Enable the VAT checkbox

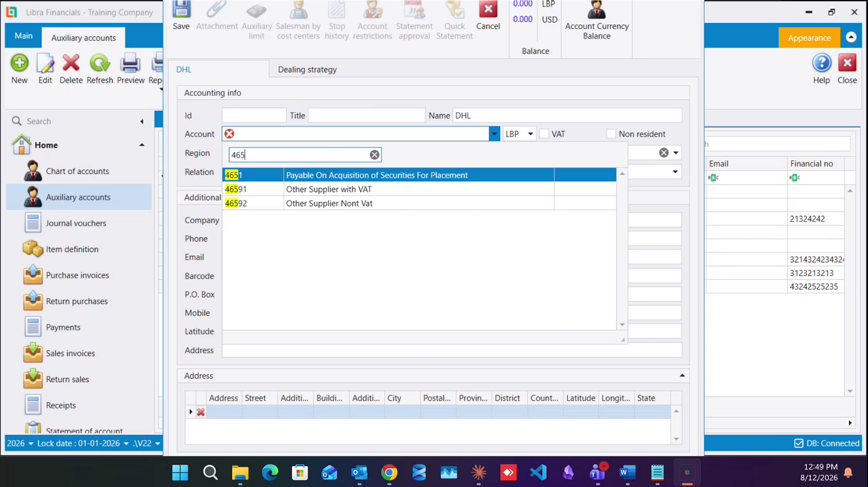click(544, 134)
